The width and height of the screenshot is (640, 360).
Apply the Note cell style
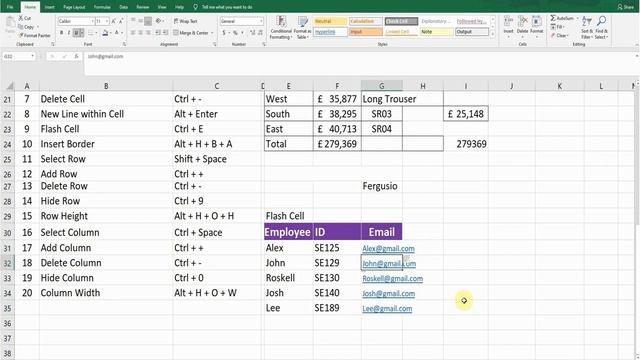[x=437, y=32]
